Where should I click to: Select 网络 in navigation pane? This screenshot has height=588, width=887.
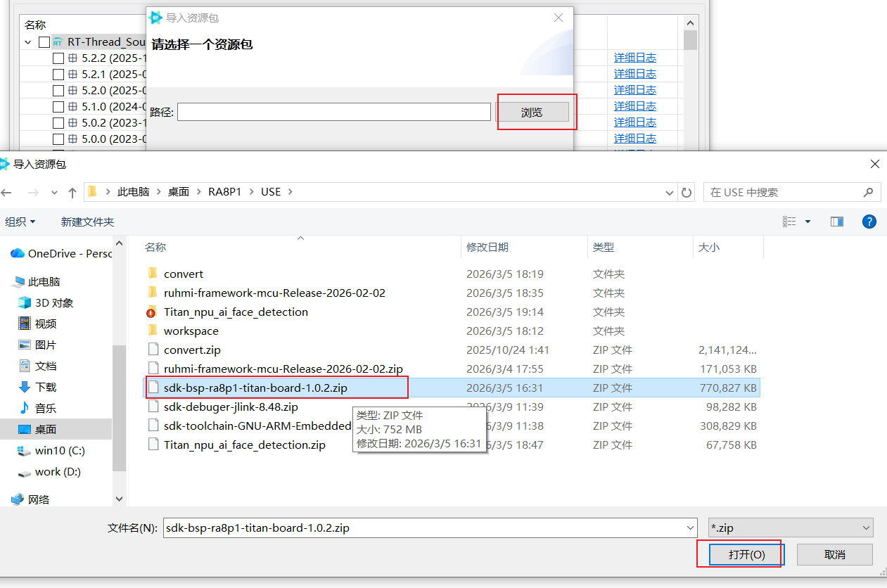31,499
